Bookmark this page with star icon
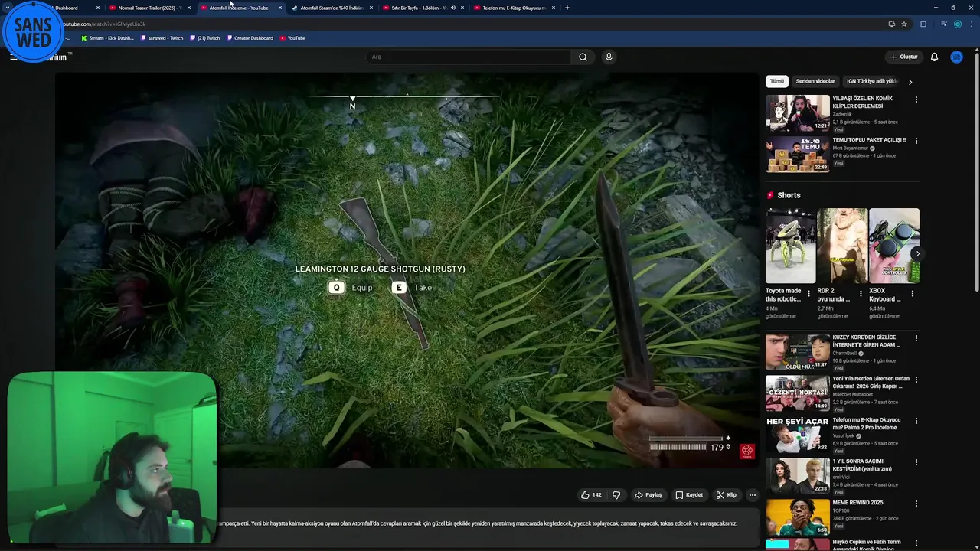 coord(904,24)
